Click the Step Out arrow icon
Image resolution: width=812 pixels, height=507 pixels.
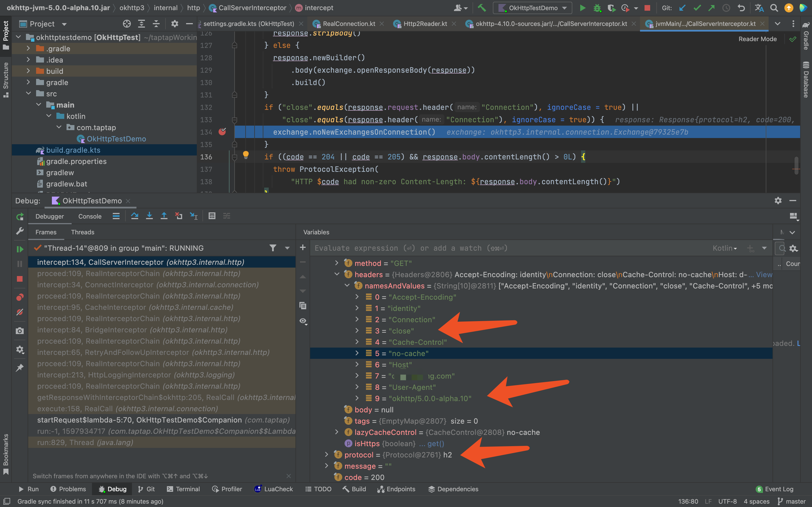164,216
